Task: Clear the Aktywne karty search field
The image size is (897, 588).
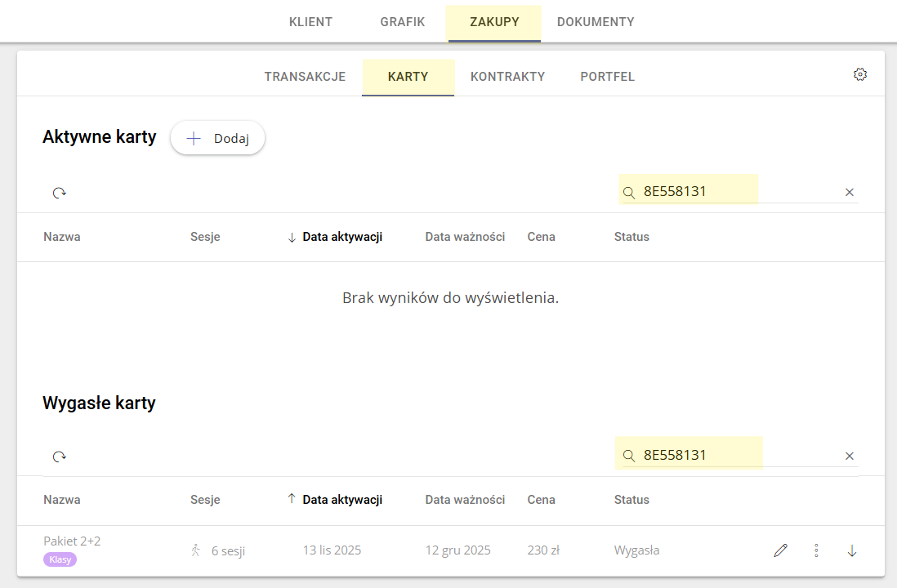Action: pyautogui.click(x=849, y=193)
